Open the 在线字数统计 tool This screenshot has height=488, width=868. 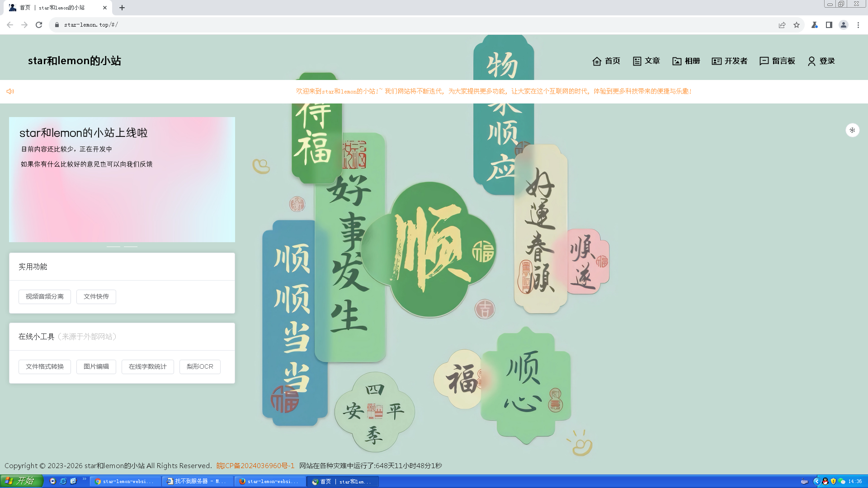[x=148, y=367]
